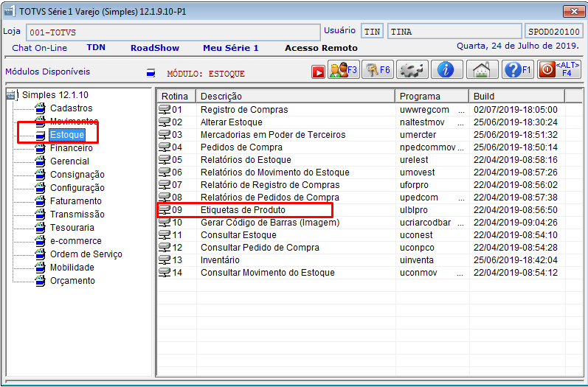This screenshot has width=588, height=387.
Task: Select Pedidos de Compra routine
Action: pyautogui.click(x=241, y=147)
